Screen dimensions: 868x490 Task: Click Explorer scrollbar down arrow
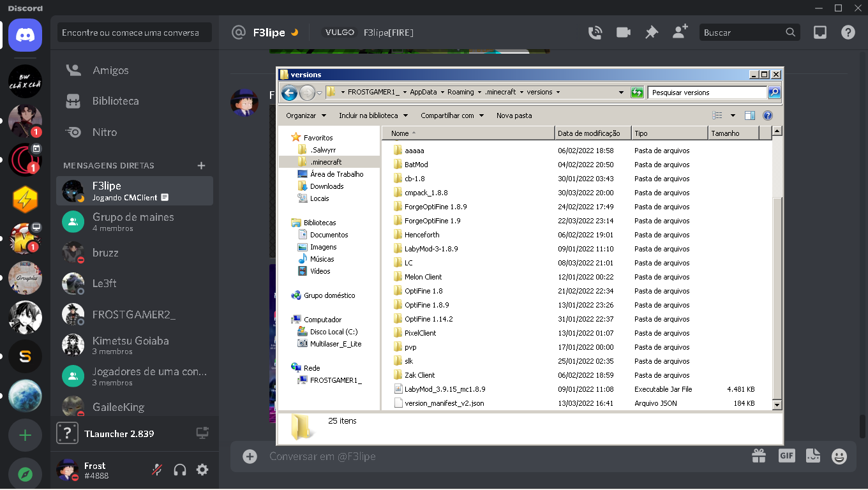point(777,405)
